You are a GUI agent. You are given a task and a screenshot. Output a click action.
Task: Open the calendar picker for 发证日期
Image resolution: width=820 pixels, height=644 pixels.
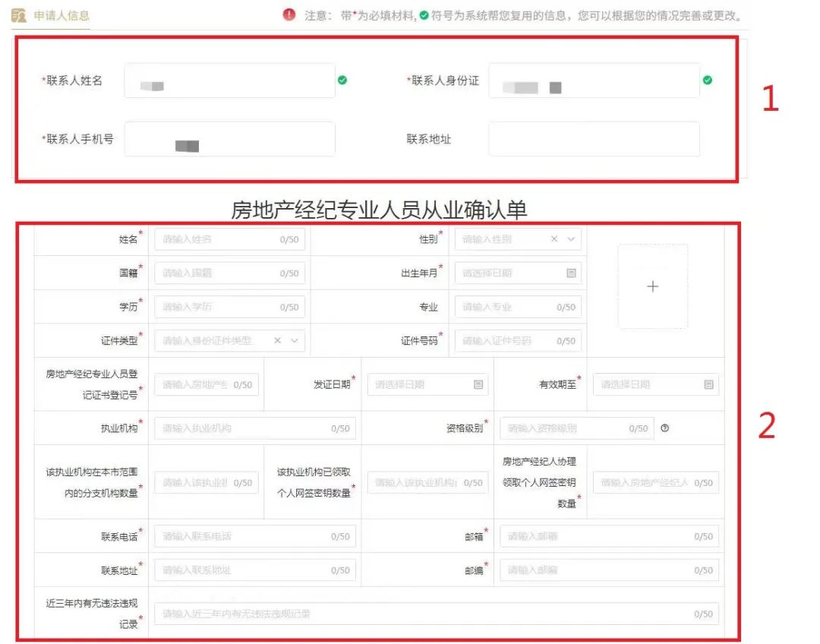click(x=478, y=384)
